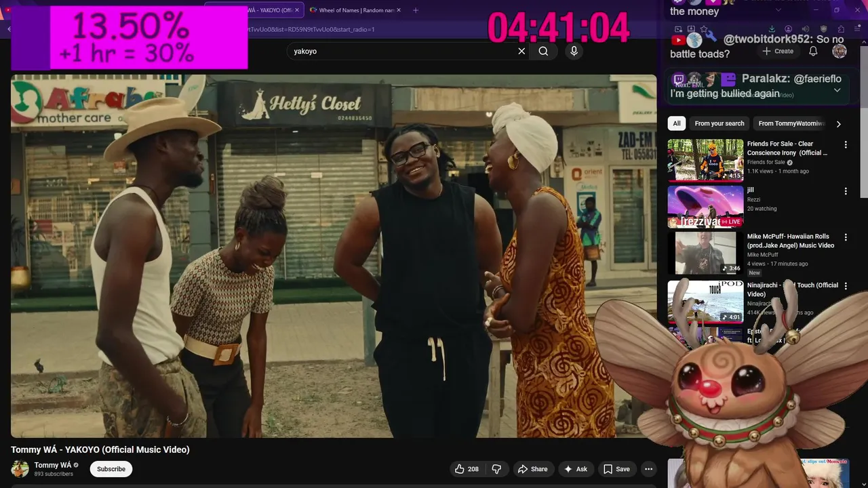Open a new browser tab
Image resolution: width=868 pixels, height=488 pixels.
(x=416, y=10)
